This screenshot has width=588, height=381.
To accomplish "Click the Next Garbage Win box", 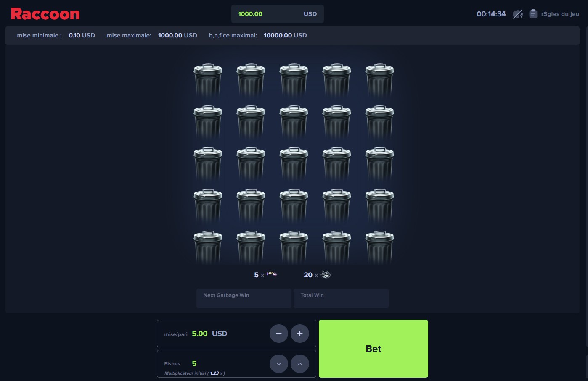I will (244, 298).
